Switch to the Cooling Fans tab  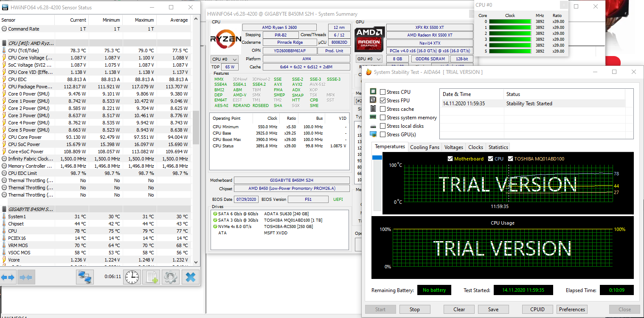[425, 147]
